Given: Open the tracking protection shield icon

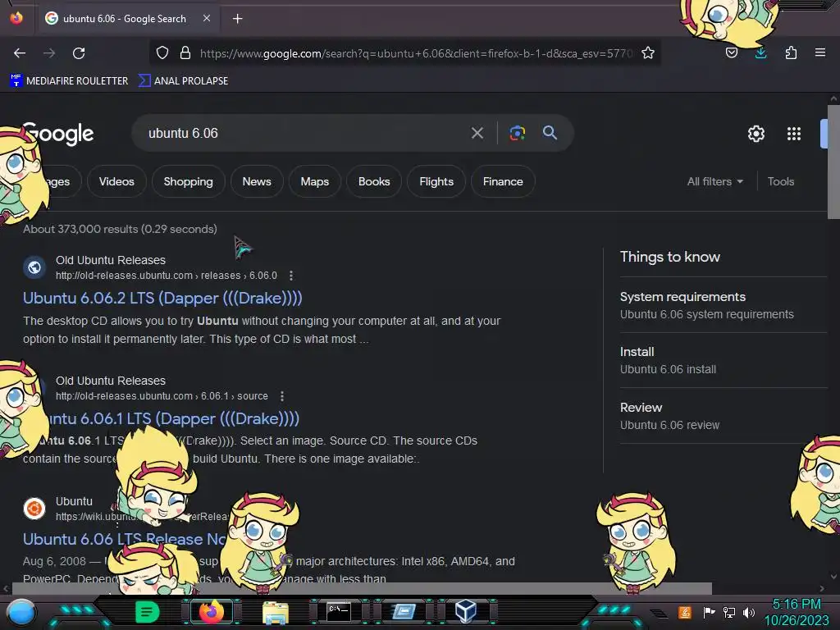Looking at the screenshot, I should [x=162, y=53].
